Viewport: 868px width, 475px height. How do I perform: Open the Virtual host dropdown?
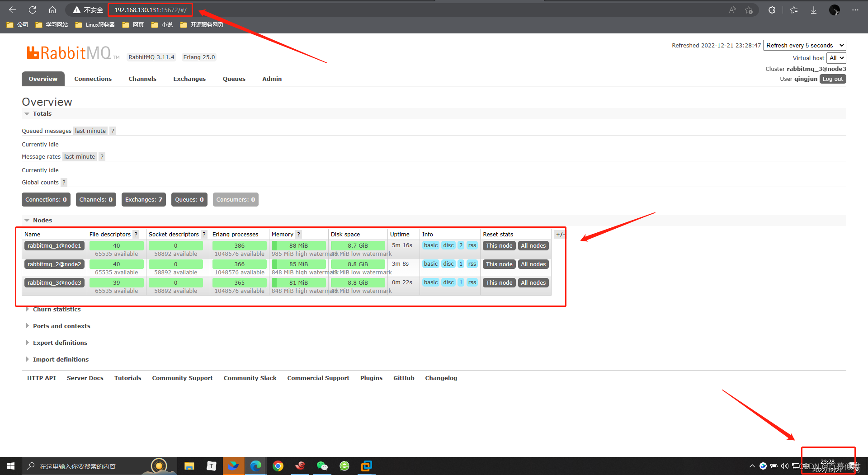point(836,58)
